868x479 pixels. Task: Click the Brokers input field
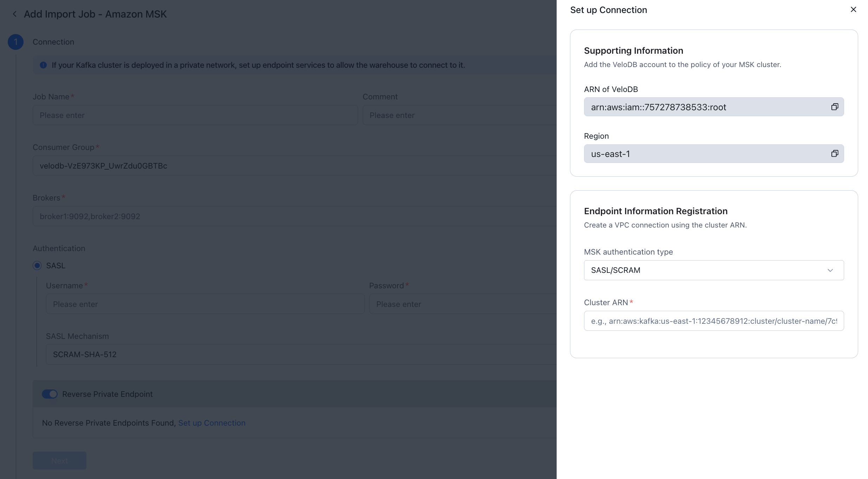point(294,216)
